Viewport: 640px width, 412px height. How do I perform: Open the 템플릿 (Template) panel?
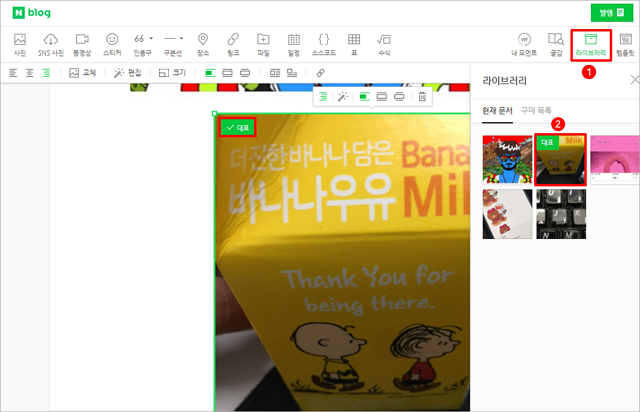point(624,43)
